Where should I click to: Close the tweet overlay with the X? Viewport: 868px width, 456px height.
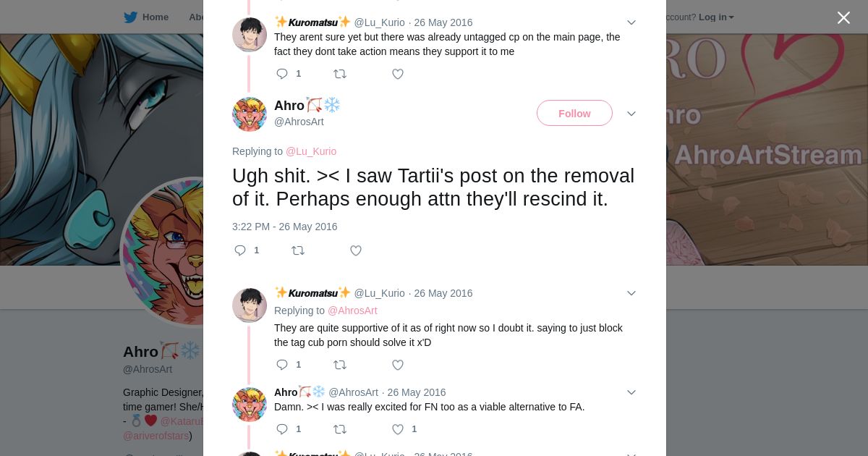coord(843,18)
